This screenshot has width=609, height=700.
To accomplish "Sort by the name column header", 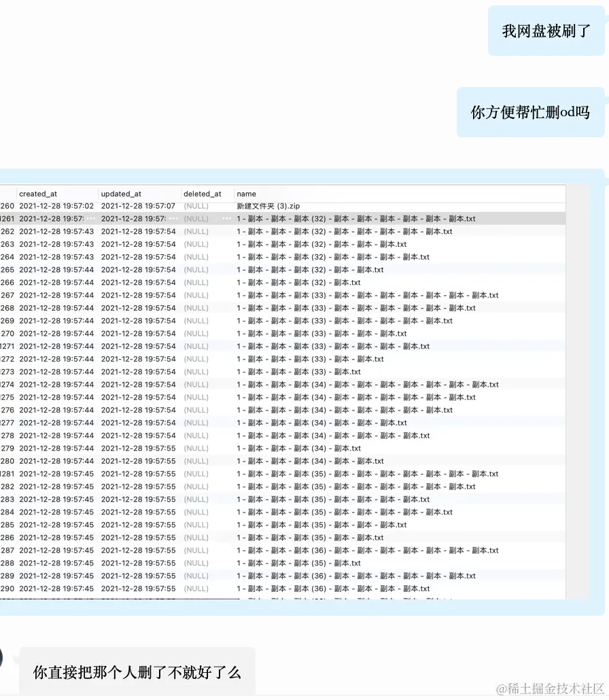I will (247, 194).
